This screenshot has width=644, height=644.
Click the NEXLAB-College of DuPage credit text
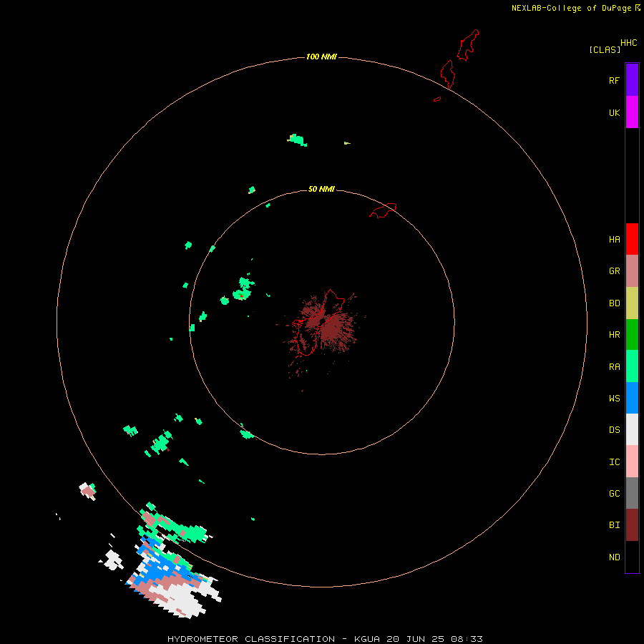571,8
